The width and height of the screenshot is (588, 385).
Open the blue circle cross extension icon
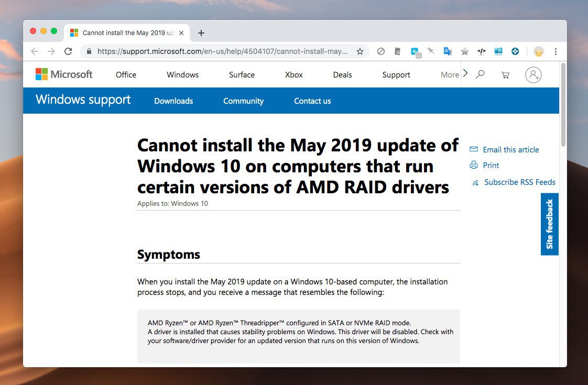(x=515, y=51)
